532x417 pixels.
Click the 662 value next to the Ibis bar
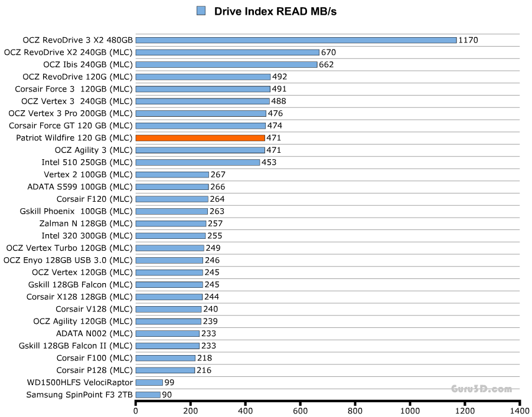[327, 65]
